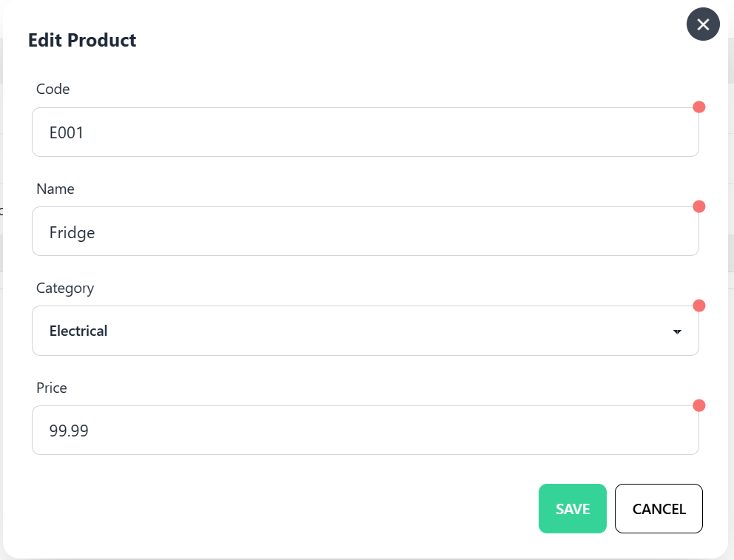Click the Name field label

[55, 189]
